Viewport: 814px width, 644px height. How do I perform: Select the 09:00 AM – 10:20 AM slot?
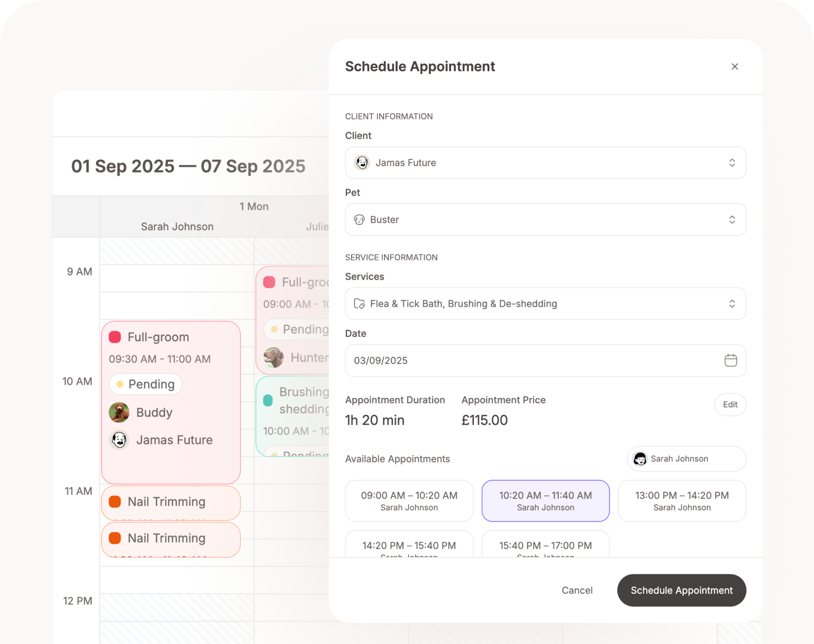tap(409, 501)
